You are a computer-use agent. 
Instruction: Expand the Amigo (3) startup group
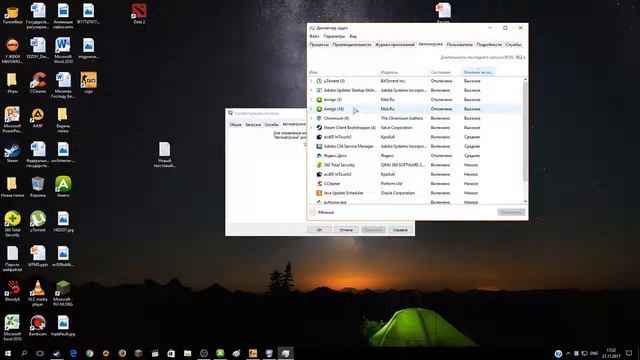pos(311,100)
